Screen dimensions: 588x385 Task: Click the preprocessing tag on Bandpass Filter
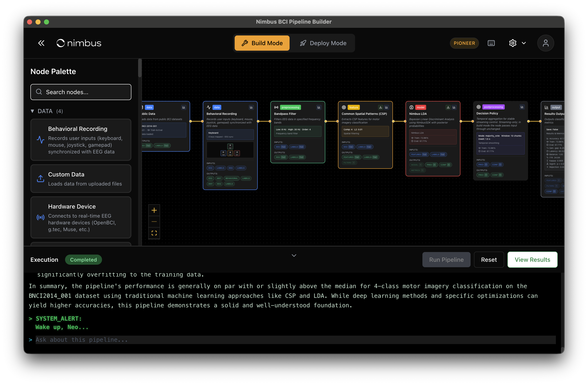(x=290, y=107)
